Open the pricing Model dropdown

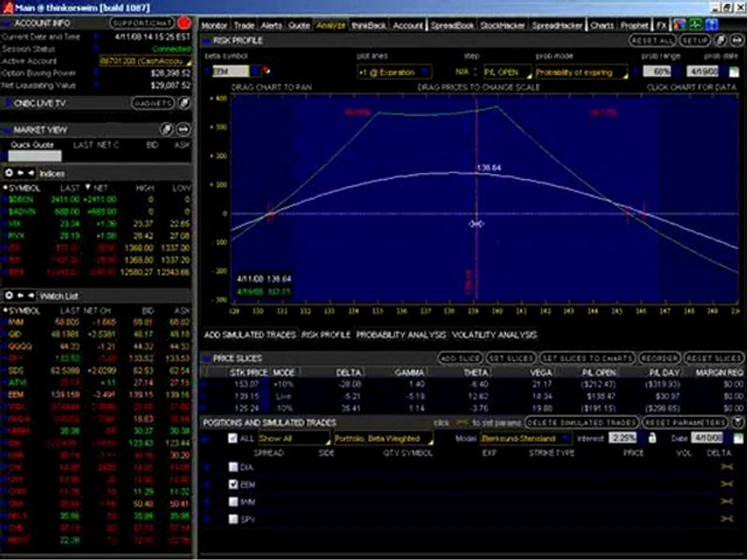pyautogui.click(x=525, y=438)
